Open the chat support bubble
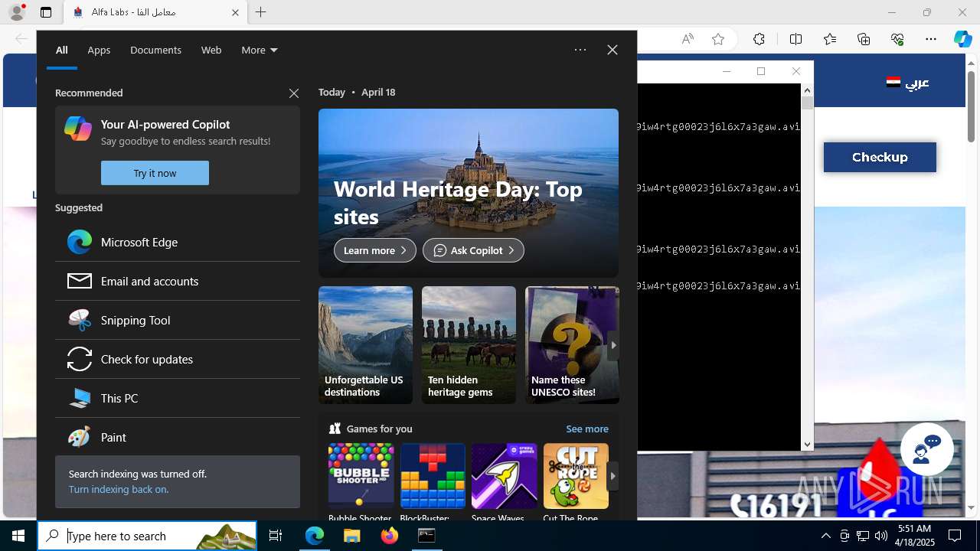Screen dimensions: 980x551 click(926, 449)
